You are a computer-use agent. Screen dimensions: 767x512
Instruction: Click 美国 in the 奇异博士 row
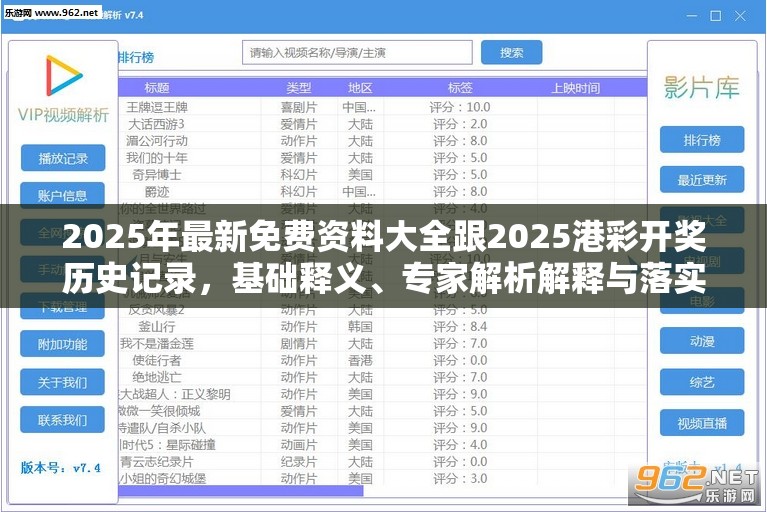[x=361, y=175]
